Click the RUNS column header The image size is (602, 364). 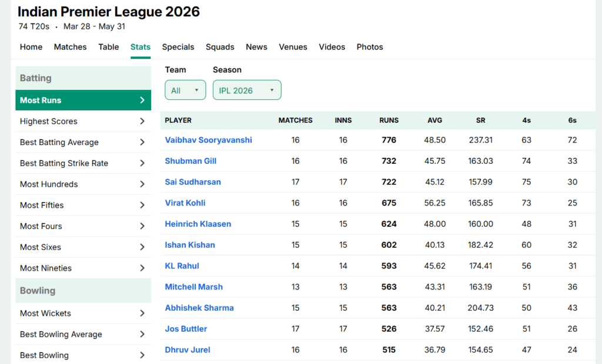[389, 120]
